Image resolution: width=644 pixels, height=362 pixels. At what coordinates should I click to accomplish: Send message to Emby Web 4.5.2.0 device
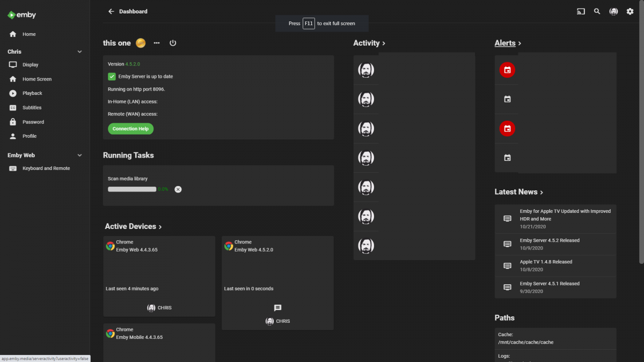pyautogui.click(x=277, y=308)
